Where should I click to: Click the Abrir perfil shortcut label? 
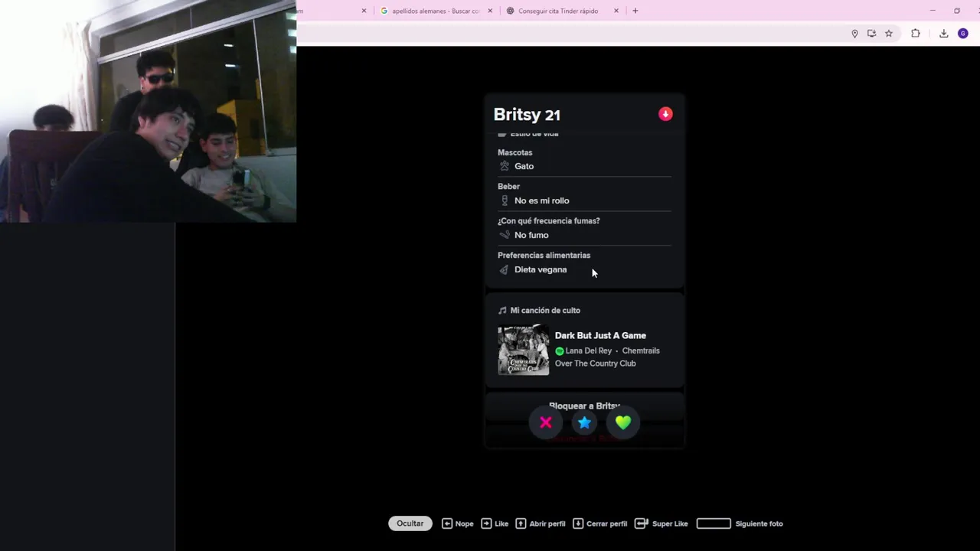[547, 524]
